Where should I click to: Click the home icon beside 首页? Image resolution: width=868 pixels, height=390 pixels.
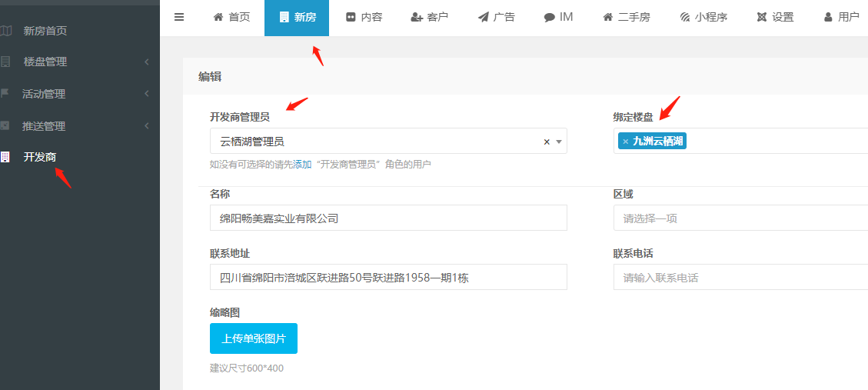pos(218,17)
